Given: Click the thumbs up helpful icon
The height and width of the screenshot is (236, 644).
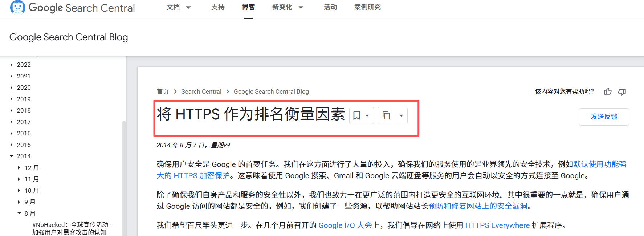Looking at the screenshot, I should (x=608, y=91).
